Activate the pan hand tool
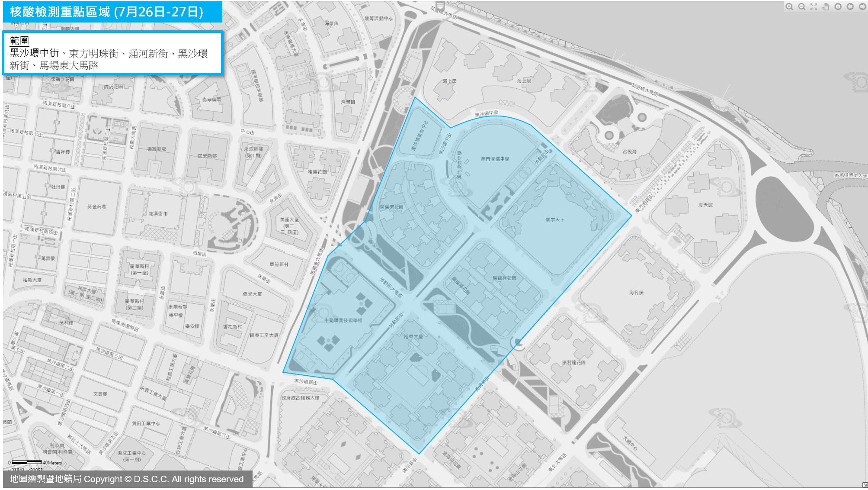The image size is (868, 490). click(826, 6)
